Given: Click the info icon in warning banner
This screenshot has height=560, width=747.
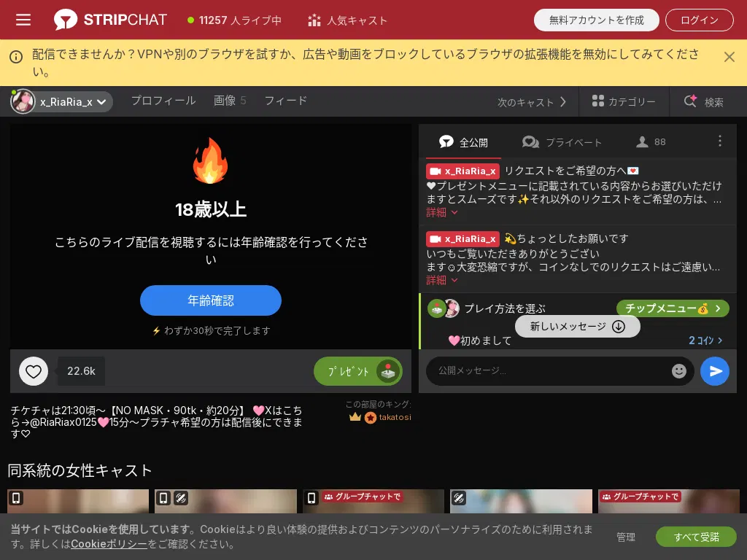Looking at the screenshot, I should pos(16,57).
